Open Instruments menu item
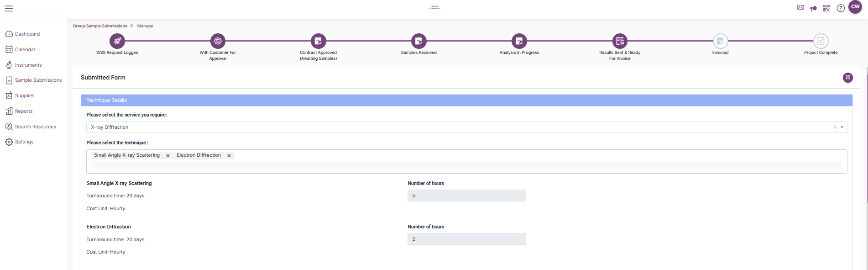The image size is (868, 270). coord(28,65)
